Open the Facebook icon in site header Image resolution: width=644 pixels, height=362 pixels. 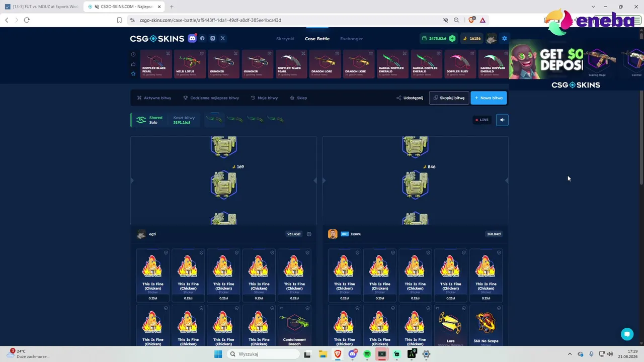pyautogui.click(x=202, y=38)
